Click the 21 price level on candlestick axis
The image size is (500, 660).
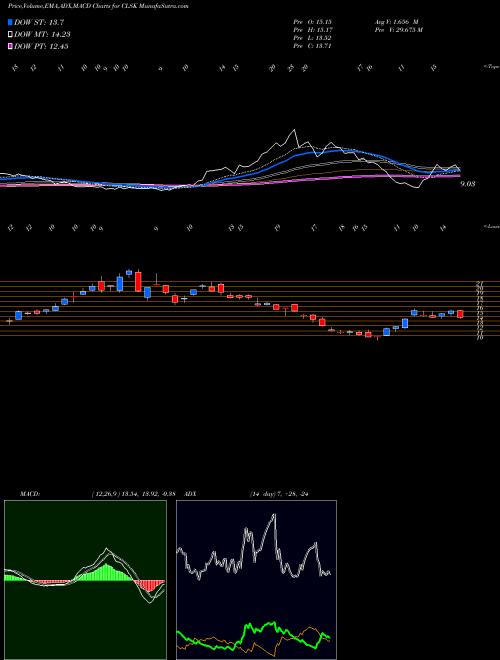pos(479,284)
